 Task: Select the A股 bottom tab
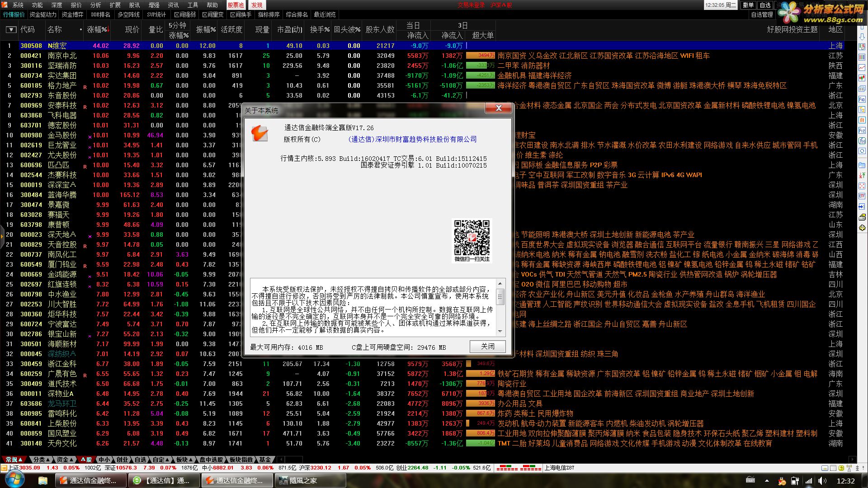tap(86, 459)
